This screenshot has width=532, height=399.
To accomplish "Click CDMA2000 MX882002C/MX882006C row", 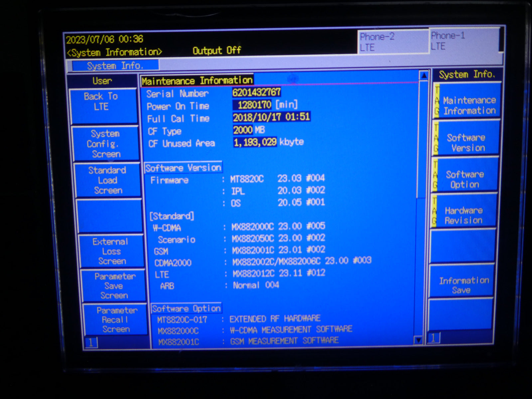I will (x=263, y=261).
